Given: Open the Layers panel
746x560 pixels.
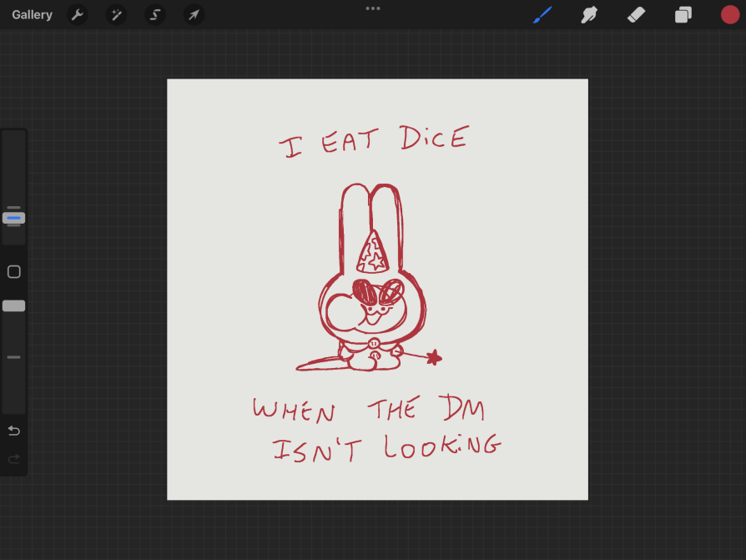Looking at the screenshot, I should coord(683,15).
